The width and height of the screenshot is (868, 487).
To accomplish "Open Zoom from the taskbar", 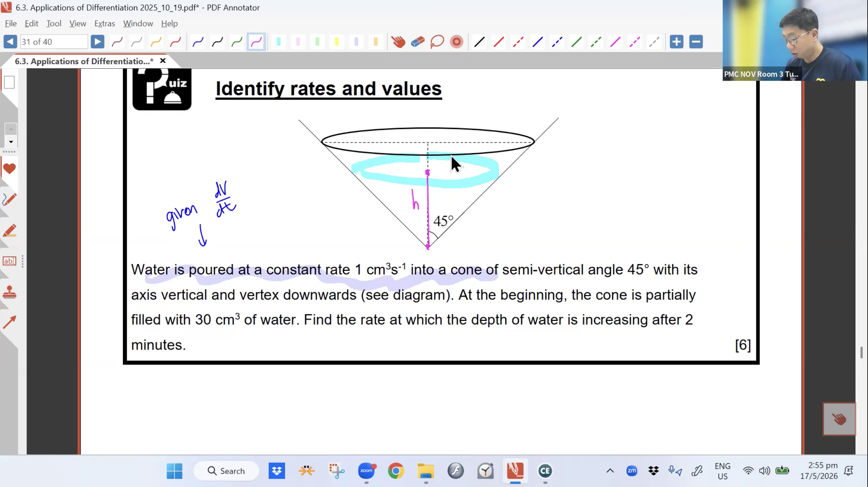I will [x=367, y=471].
